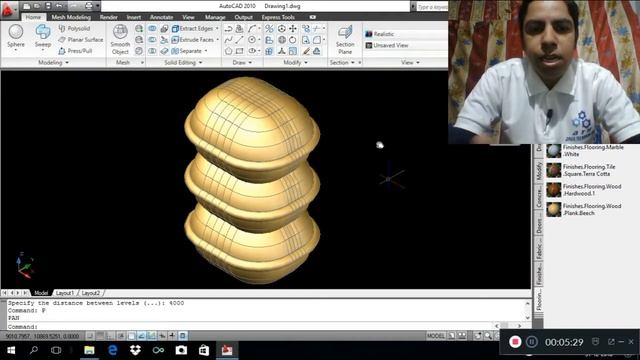The height and width of the screenshot is (360, 640).
Task: Open File Explorer from the Windows taskbar
Action: click(x=89, y=350)
